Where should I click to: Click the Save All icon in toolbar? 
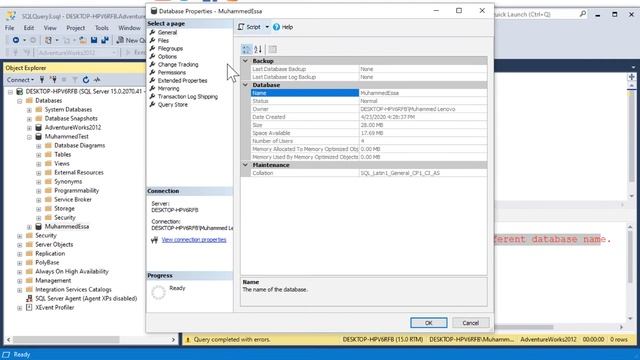(105, 40)
